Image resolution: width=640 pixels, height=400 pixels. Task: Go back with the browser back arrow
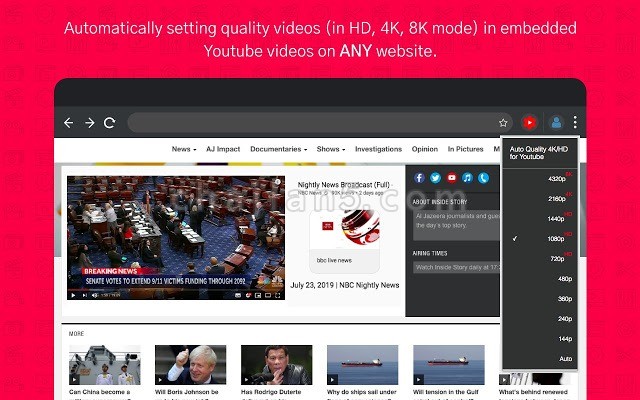[69, 122]
